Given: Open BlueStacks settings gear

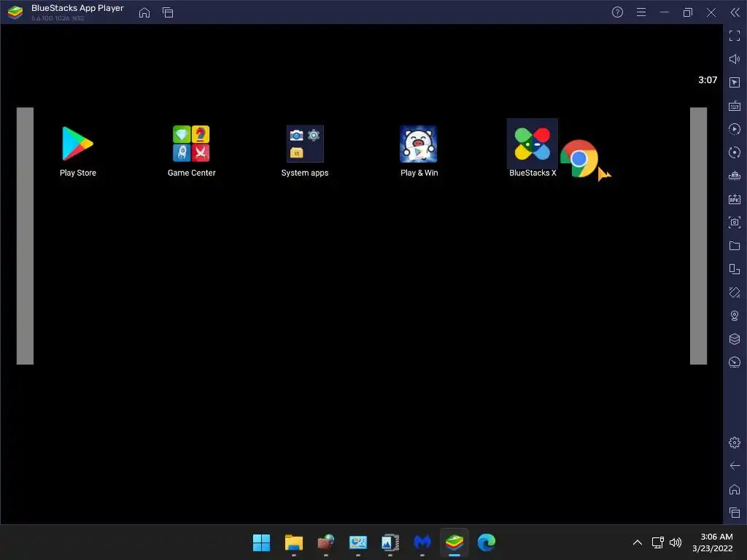Looking at the screenshot, I should coord(735,443).
